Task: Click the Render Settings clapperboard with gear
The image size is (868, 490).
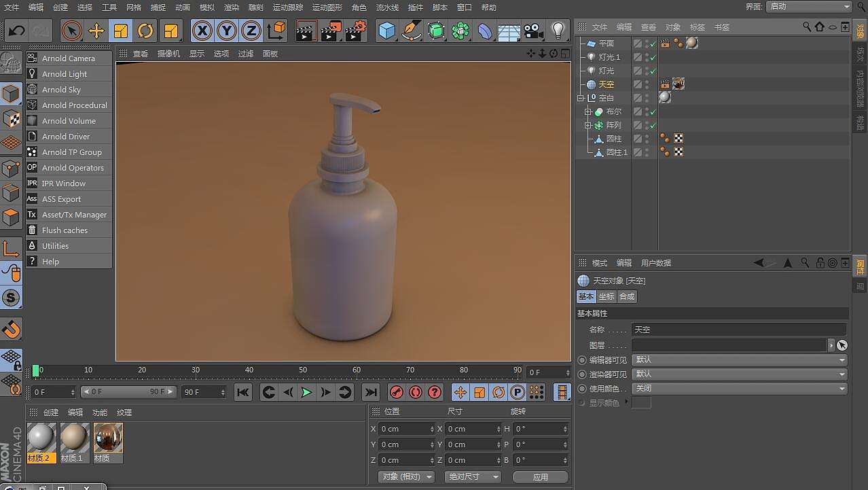Action: pos(355,31)
